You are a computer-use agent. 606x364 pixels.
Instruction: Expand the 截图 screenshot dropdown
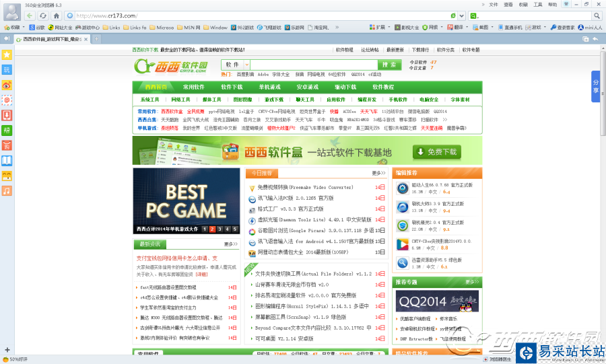pos(492,27)
